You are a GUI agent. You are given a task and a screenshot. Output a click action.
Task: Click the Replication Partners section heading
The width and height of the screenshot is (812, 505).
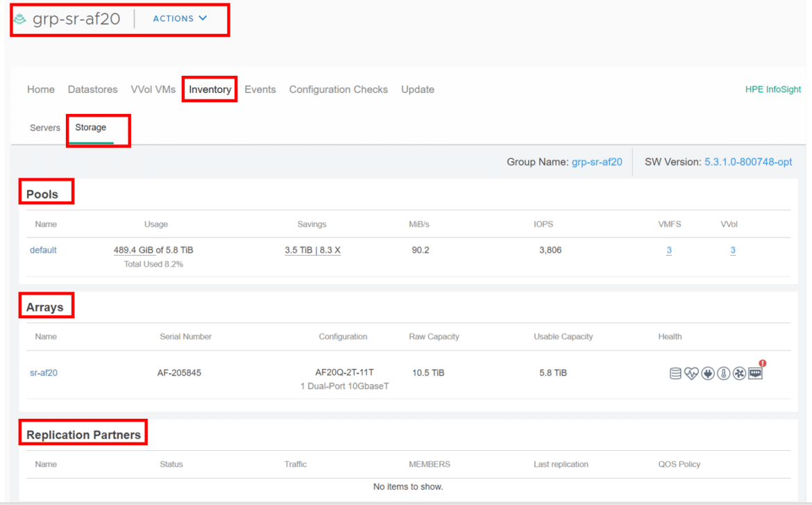pos(83,434)
